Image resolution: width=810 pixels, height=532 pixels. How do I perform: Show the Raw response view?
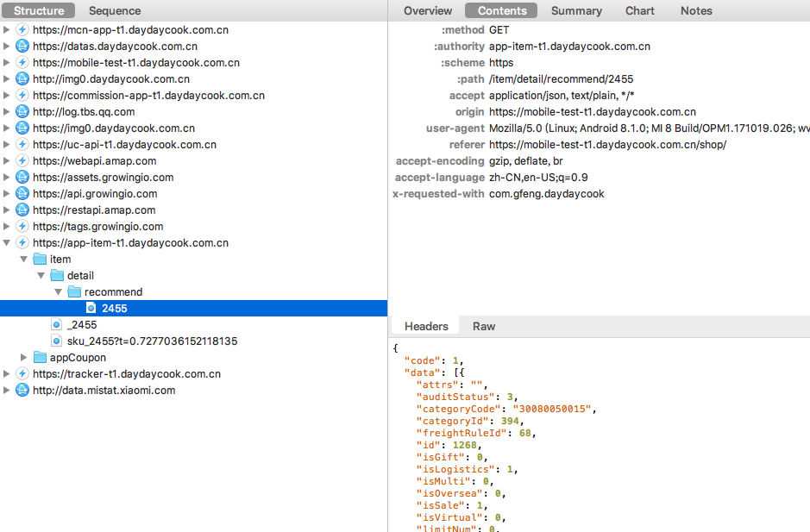coord(484,327)
